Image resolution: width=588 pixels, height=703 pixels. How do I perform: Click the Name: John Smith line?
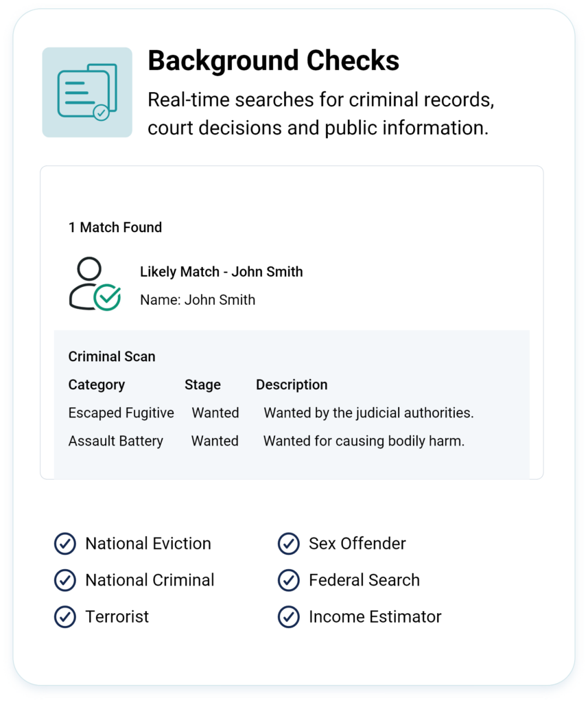pos(198,299)
